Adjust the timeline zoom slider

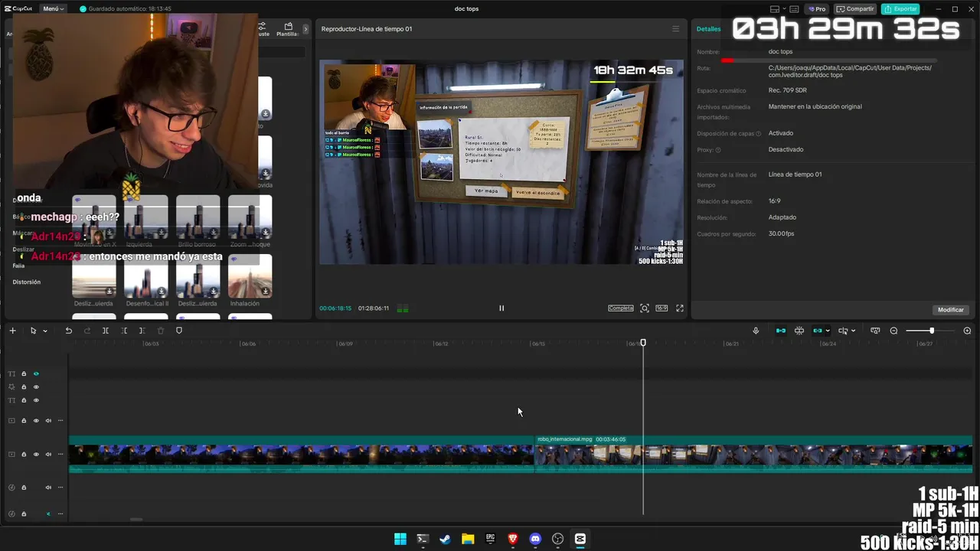tap(931, 331)
